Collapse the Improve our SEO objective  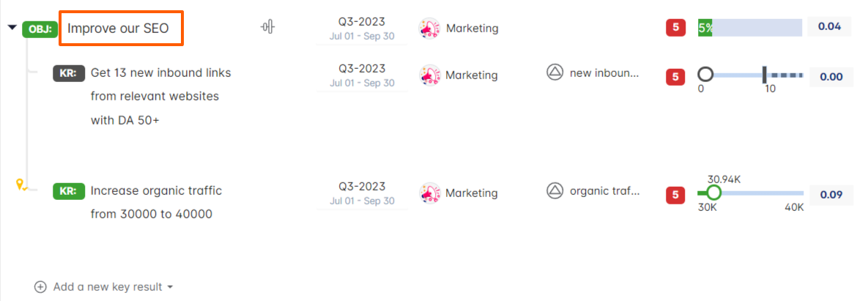[12, 28]
